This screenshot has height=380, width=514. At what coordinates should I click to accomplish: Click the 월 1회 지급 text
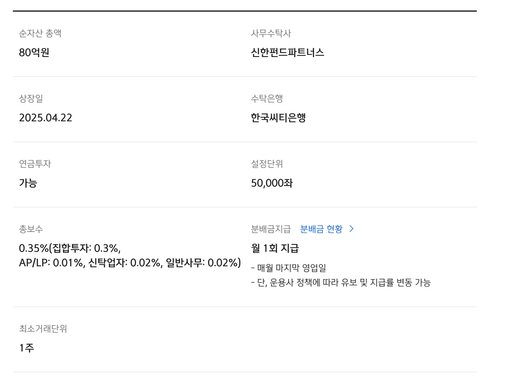tap(275, 248)
